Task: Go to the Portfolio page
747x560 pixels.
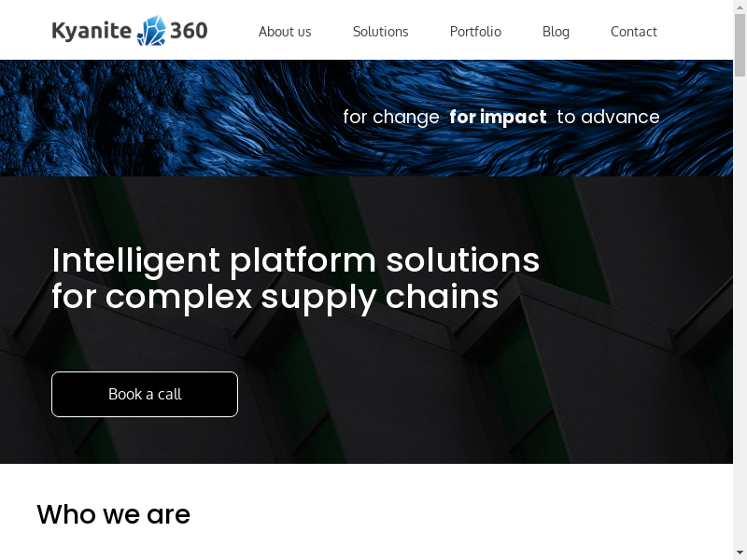Action: coord(475,32)
